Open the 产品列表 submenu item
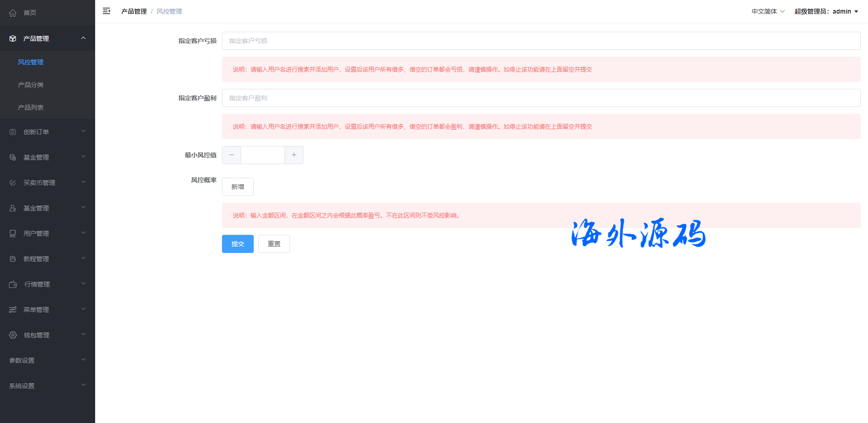The height and width of the screenshot is (423, 868). pos(31,107)
